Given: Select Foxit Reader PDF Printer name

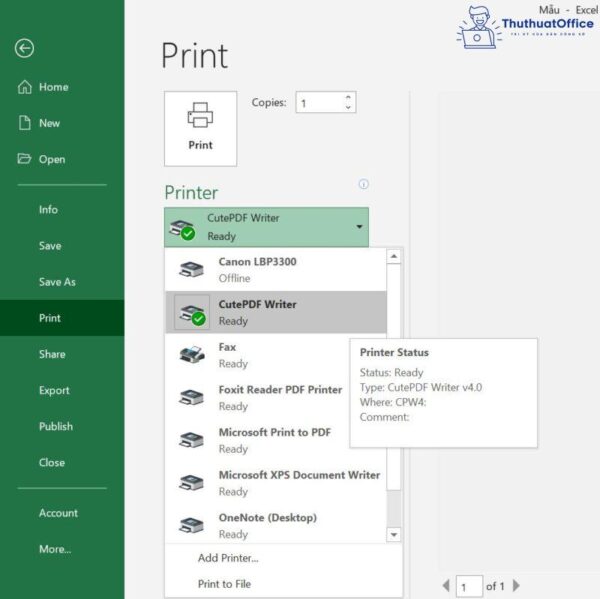Looking at the screenshot, I should coord(280,390).
